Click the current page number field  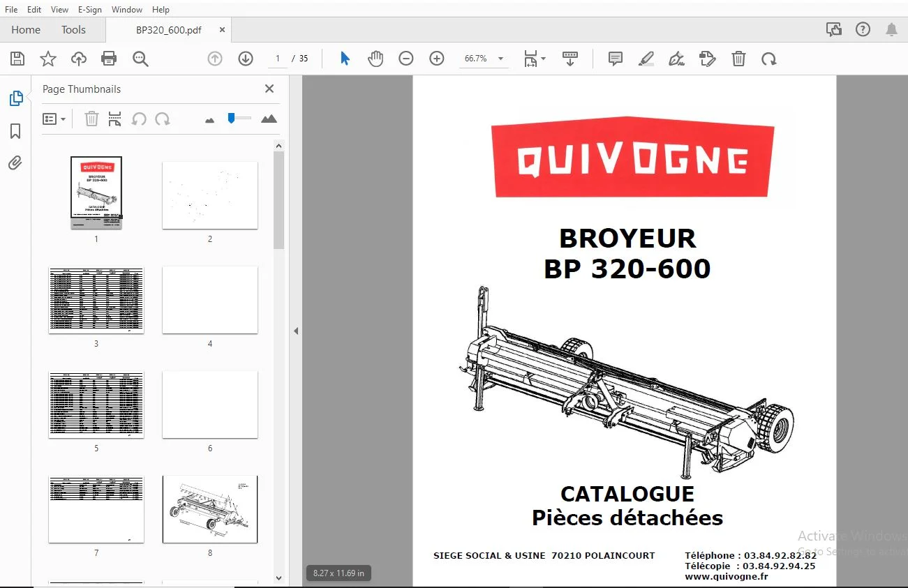278,59
